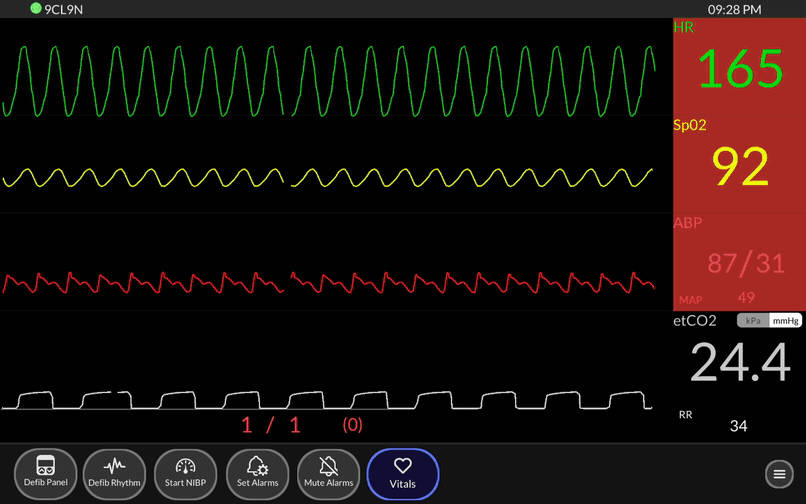Click the HR label
806x504 pixels.
684,27
